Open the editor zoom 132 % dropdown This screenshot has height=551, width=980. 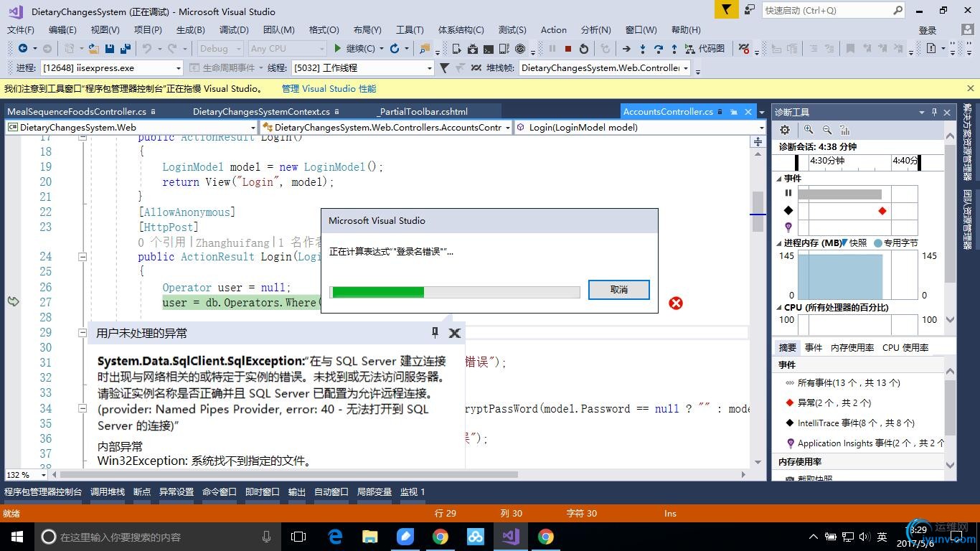pos(43,475)
